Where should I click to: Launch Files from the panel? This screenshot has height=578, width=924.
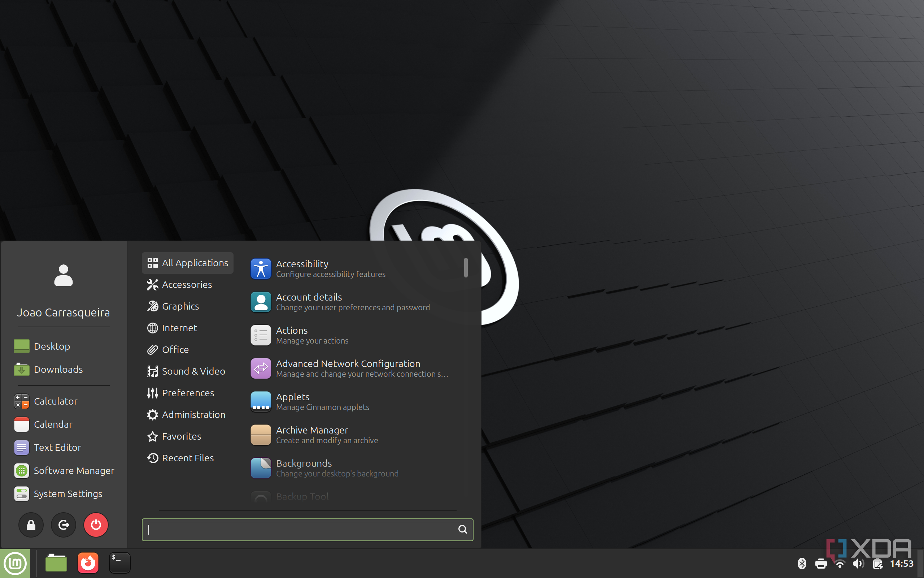(56, 563)
